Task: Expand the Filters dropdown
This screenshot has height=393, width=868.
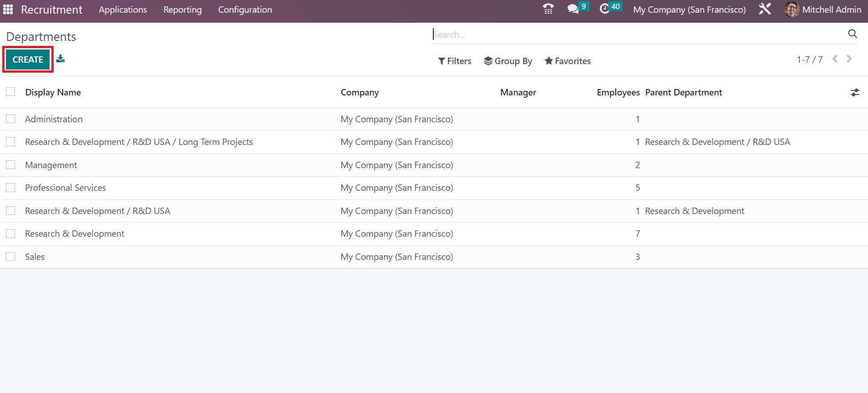Action: click(454, 61)
